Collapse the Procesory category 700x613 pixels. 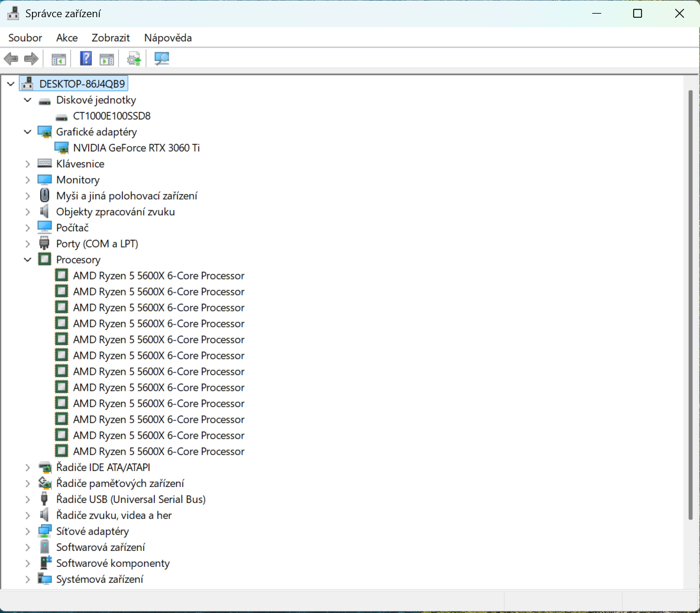coord(28,260)
